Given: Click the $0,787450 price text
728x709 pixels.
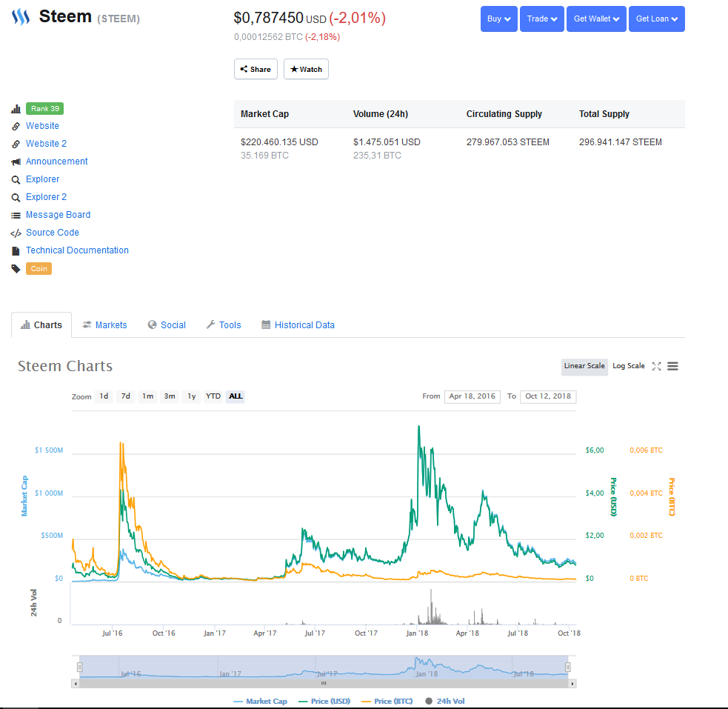Looking at the screenshot, I should click(x=268, y=18).
